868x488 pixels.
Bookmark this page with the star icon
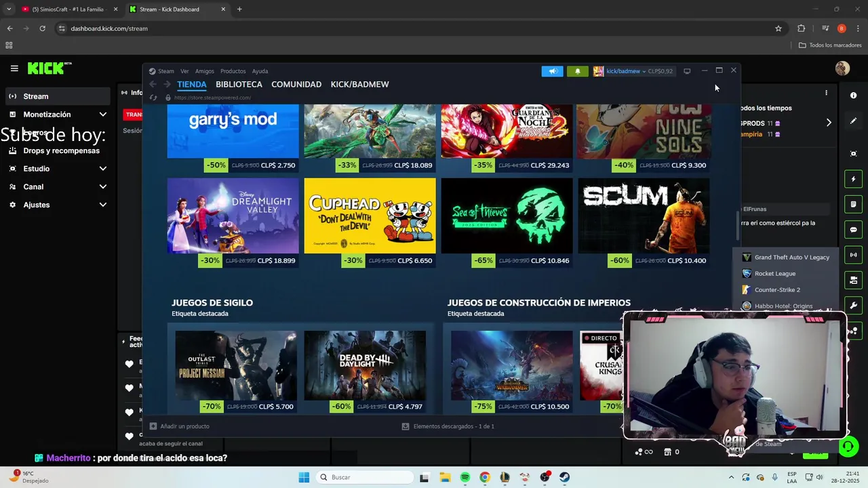[778, 28]
